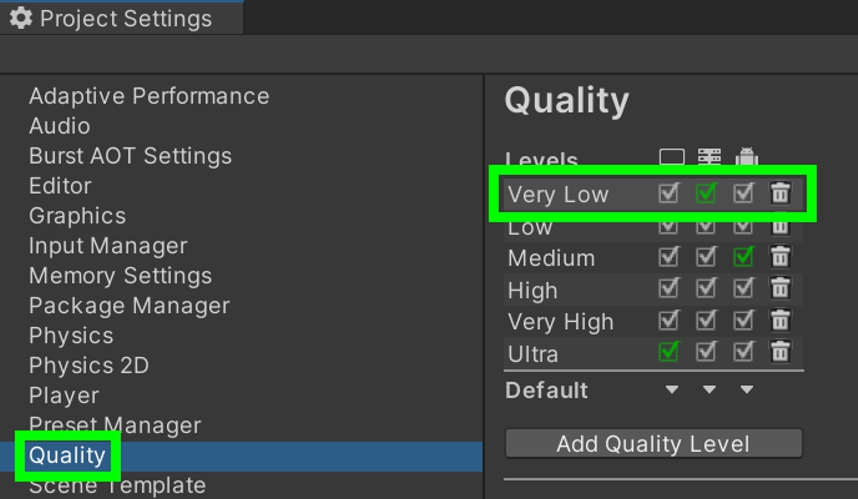
Task: Click the trash icon for Medium level
Action: (780, 258)
